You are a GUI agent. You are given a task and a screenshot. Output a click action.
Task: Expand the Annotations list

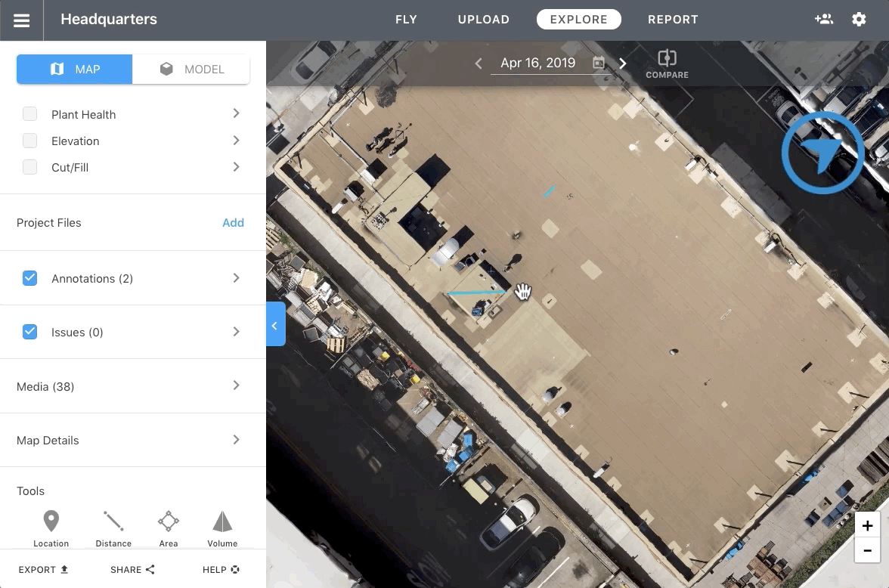click(237, 278)
